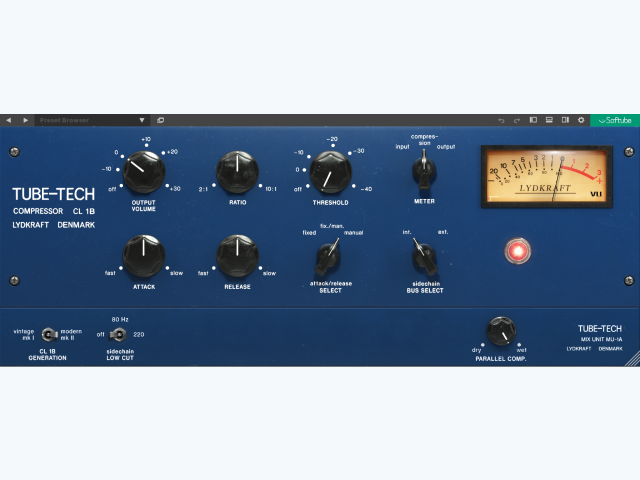Go to next preset arrow
Viewport: 640px width, 480px height.
click(25, 120)
